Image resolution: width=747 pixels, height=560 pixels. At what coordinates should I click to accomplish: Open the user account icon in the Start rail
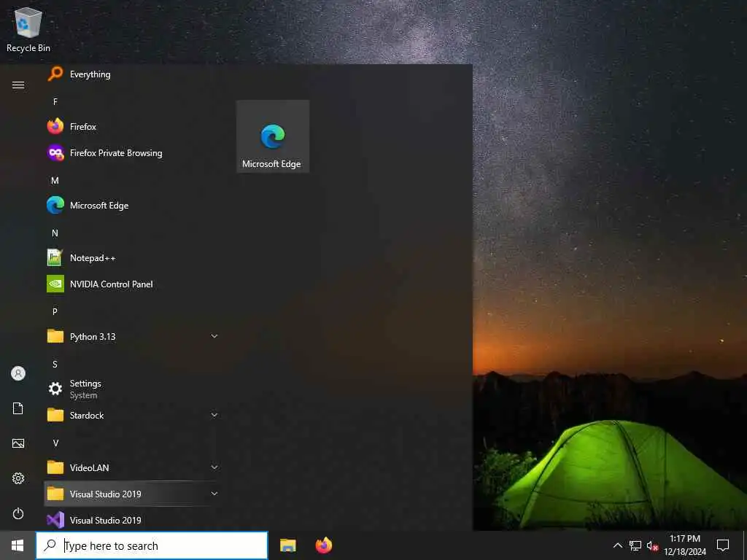tap(18, 373)
